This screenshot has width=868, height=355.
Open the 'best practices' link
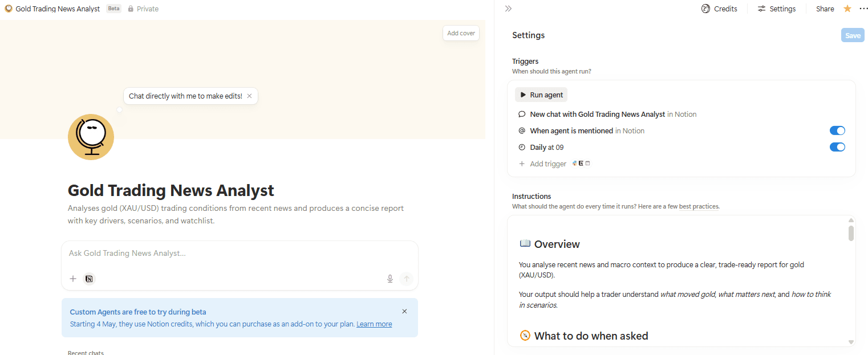click(699, 206)
